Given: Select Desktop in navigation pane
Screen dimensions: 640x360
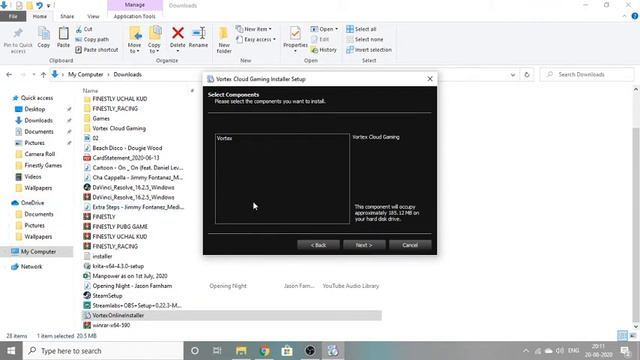Looking at the screenshot, I should coord(35,109).
